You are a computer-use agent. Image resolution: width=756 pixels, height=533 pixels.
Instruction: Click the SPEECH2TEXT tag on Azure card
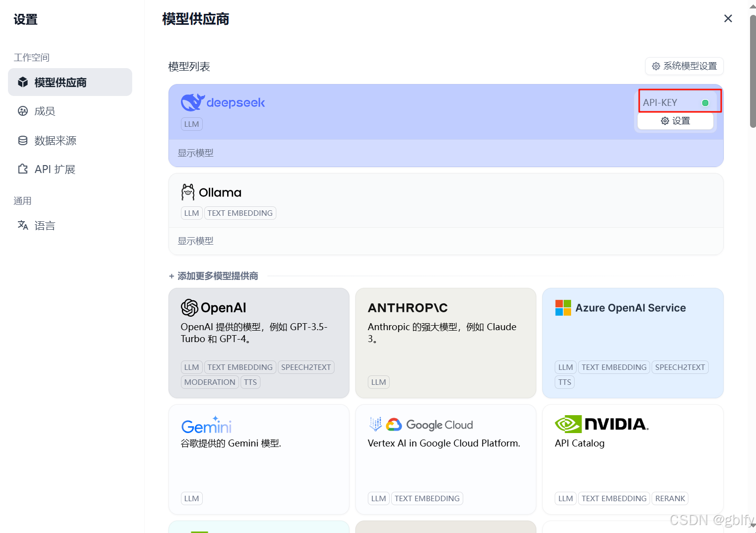point(680,367)
